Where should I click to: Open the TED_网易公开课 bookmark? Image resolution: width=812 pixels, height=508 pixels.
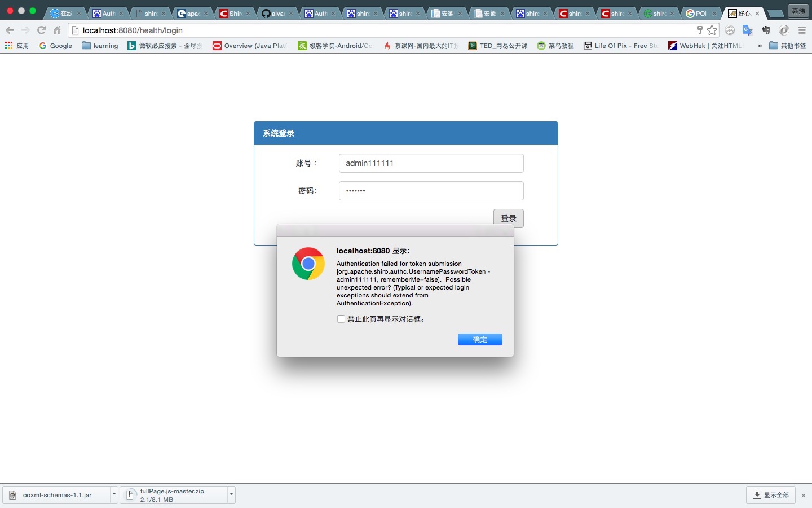(498, 46)
